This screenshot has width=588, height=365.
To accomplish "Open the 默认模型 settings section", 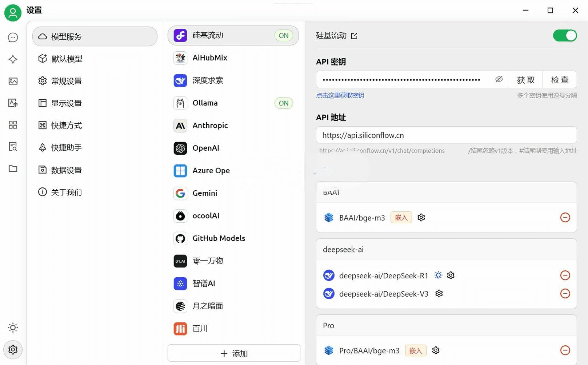I will [67, 59].
